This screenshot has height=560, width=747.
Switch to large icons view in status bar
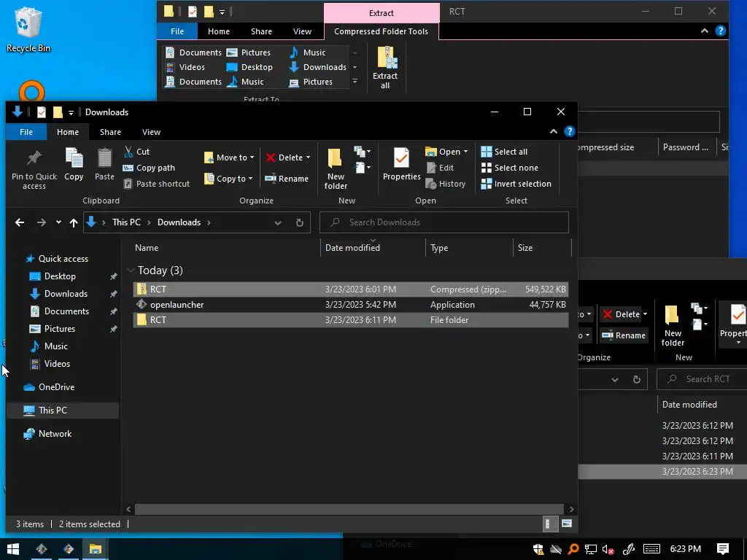(566, 524)
